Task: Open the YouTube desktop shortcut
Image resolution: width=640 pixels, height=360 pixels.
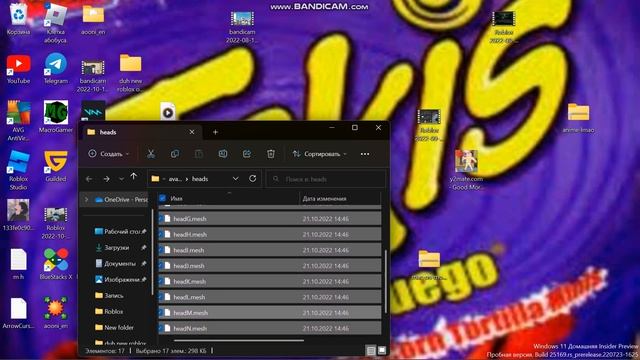Action: pyautogui.click(x=18, y=69)
